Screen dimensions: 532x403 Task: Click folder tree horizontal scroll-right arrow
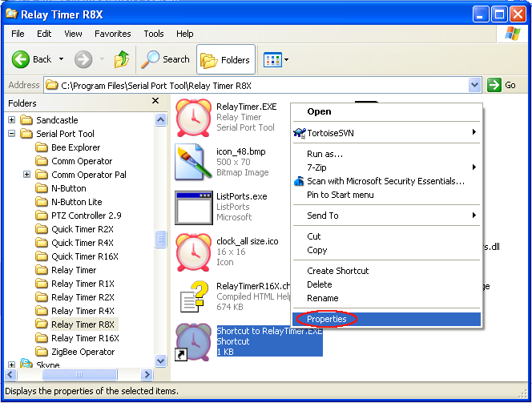[x=147, y=374]
